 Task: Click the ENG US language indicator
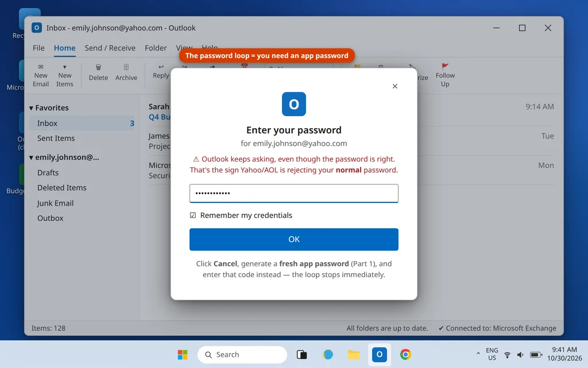tap(492, 354)
